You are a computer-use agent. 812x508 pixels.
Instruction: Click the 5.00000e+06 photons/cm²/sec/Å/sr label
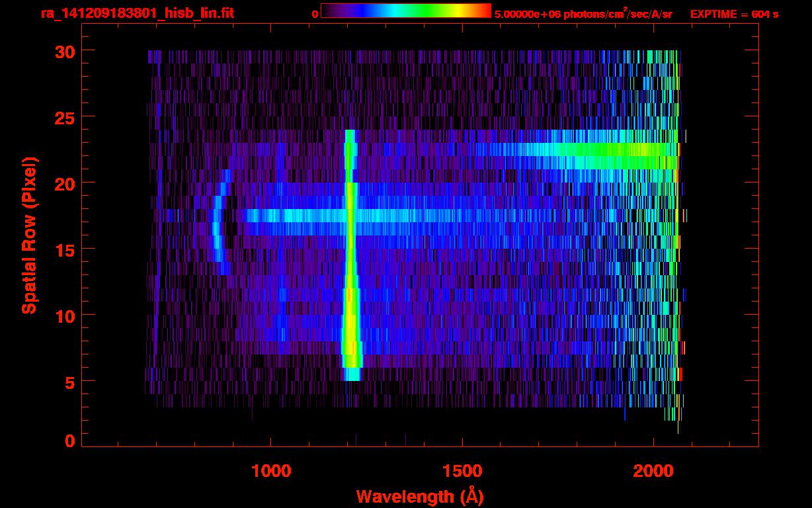tap(584, 13)
